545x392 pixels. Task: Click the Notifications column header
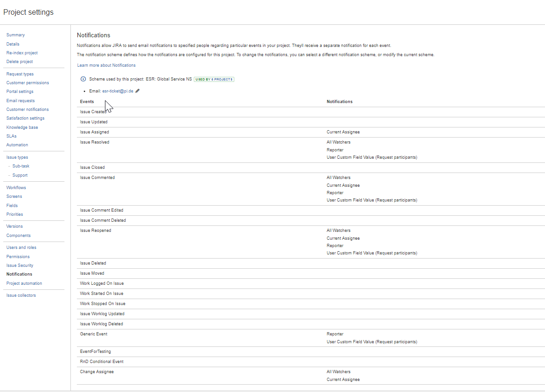(340, 102)
